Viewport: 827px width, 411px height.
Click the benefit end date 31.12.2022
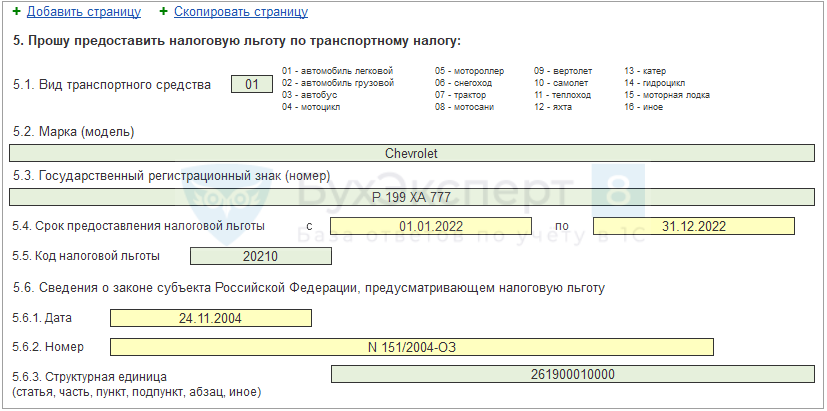693,226
